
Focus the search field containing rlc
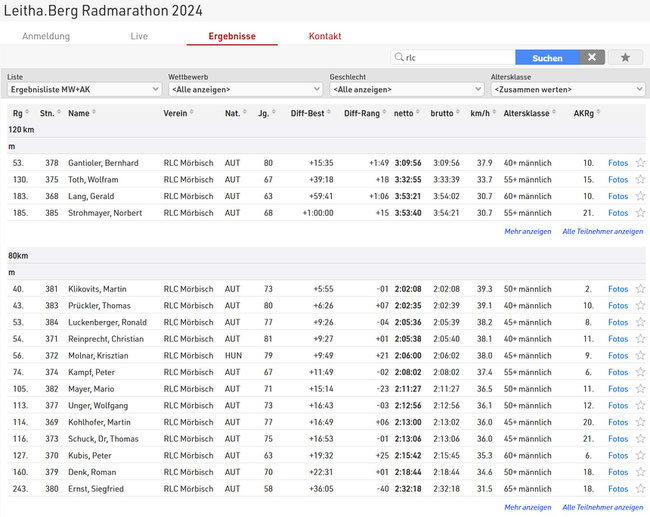(x=453, y=57)
